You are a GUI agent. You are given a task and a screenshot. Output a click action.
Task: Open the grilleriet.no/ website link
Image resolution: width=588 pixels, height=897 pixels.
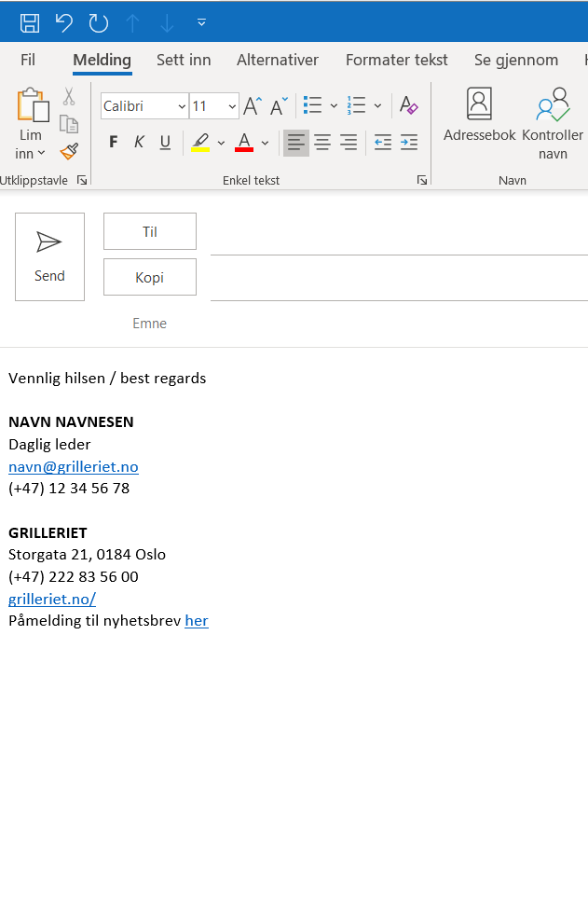[52, 599]
